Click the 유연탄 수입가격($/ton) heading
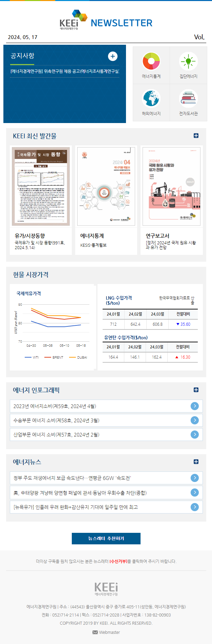Screen dimensions: 212x644 126,338
